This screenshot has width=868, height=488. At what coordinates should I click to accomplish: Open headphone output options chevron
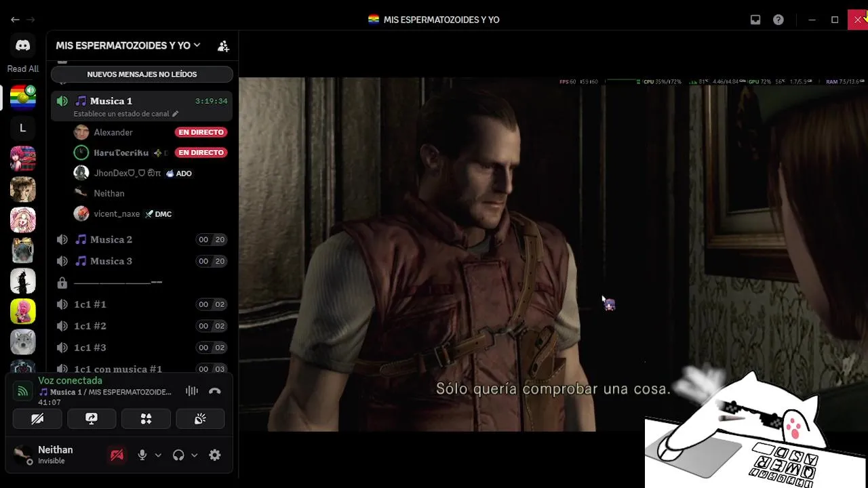[194, 455]
